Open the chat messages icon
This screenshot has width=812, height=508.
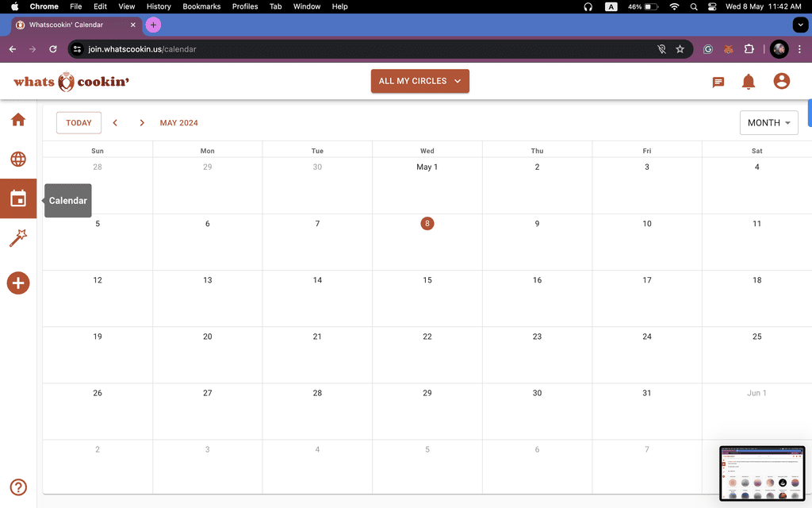[x=718, y=82]
